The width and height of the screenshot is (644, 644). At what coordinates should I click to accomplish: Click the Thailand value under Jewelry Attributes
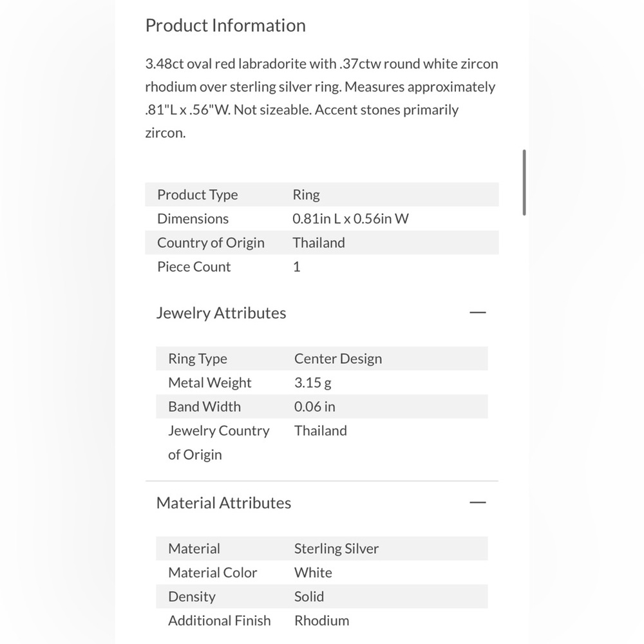point(320,430)
